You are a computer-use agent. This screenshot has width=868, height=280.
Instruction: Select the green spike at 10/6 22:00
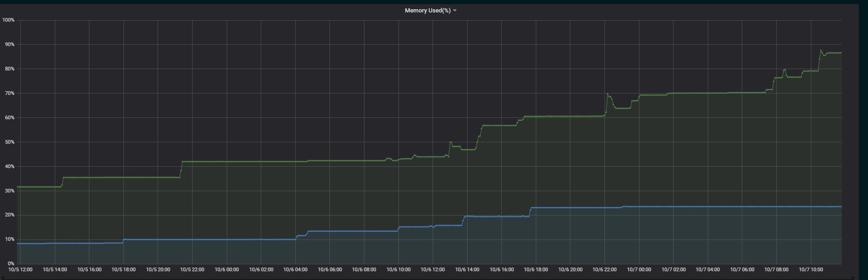click(x=607, y=94)
